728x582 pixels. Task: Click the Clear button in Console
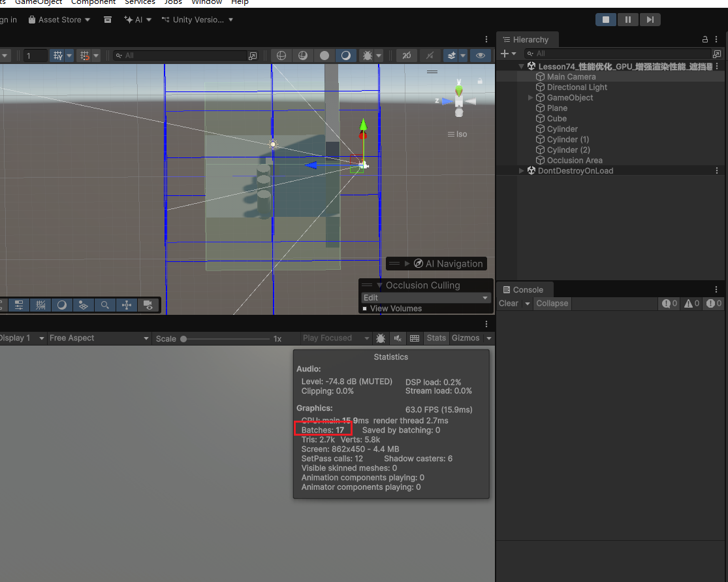point(509,304)
